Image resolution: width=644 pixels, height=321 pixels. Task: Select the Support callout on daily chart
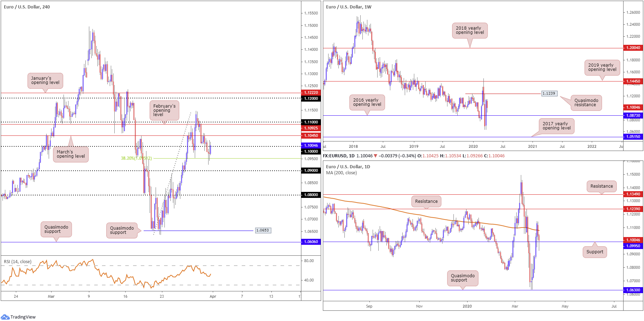[x=595, y=252]
